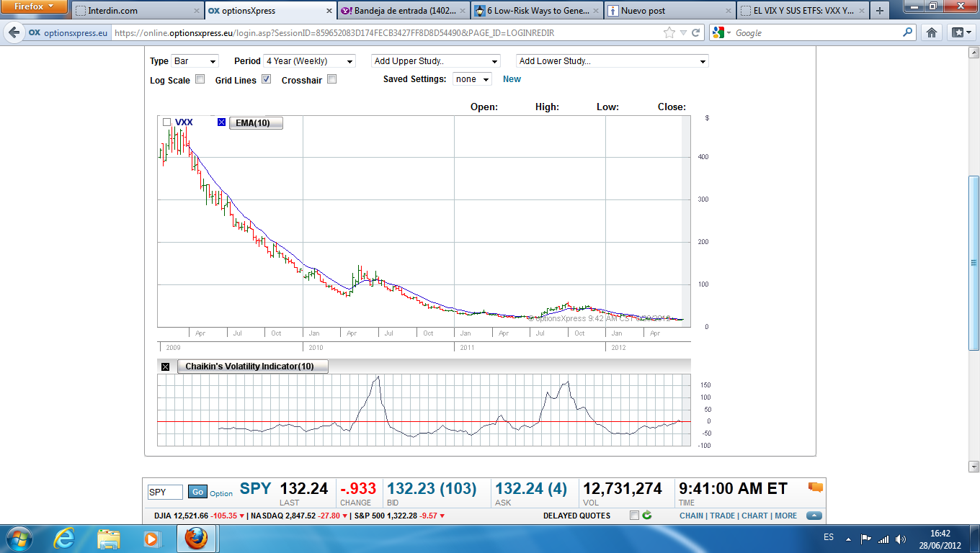Click the Go button next to SPY
The width and height of the screenshot is (980, 553).
tap(197, 492)
